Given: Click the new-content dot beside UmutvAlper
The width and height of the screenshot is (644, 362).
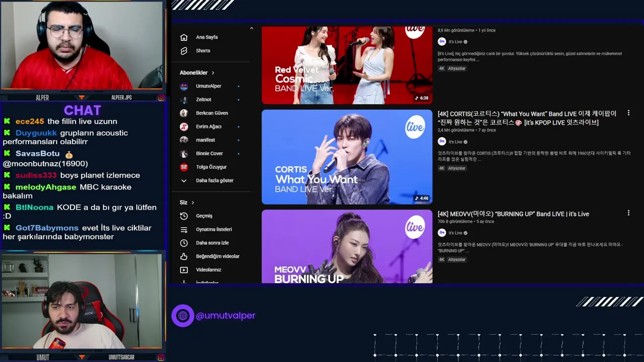Looking at the screenshot, I should (x=238, y=86).
